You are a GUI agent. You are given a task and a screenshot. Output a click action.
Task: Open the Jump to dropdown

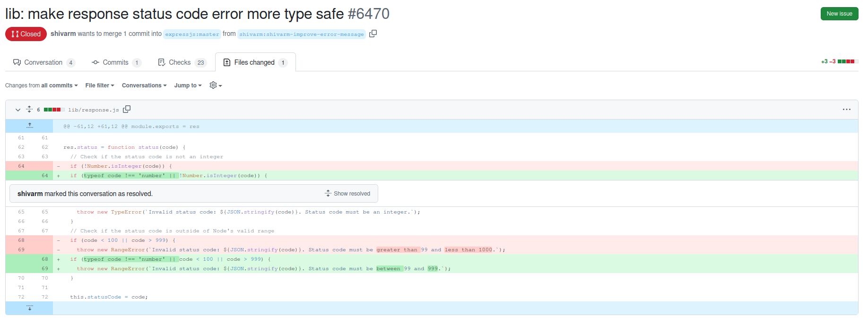coord(188,86)
